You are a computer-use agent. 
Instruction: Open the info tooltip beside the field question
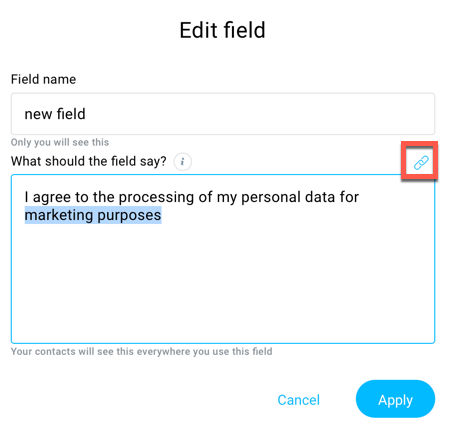183,162
